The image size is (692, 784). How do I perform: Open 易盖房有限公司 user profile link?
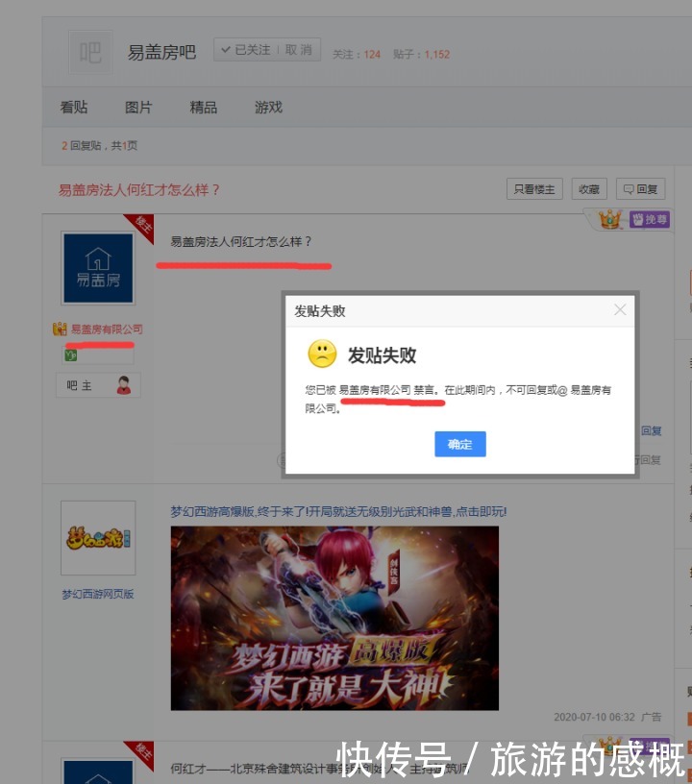[x=107, y=329]
